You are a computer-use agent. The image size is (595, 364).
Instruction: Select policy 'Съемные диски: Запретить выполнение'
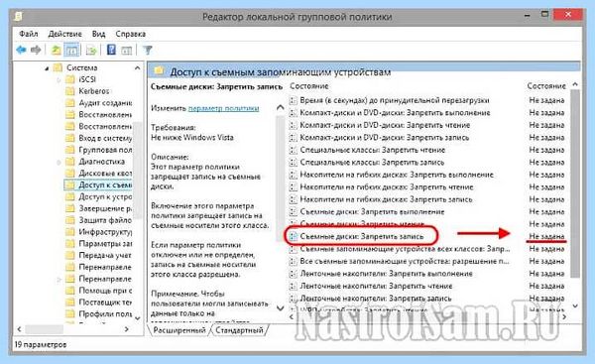(x=372, y=212)
